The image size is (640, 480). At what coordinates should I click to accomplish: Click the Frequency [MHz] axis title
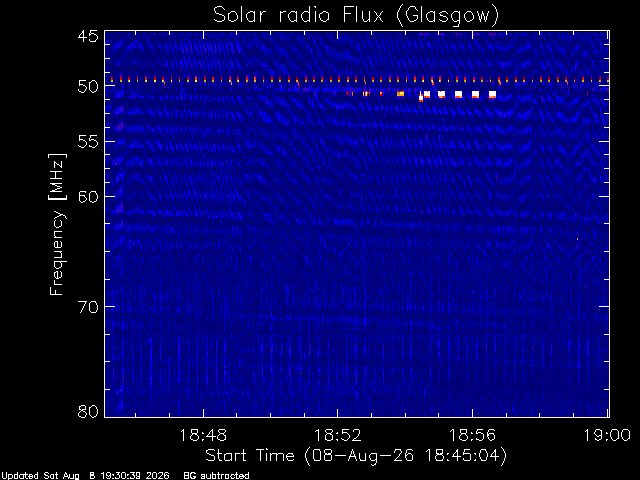(x=57, y=224)
